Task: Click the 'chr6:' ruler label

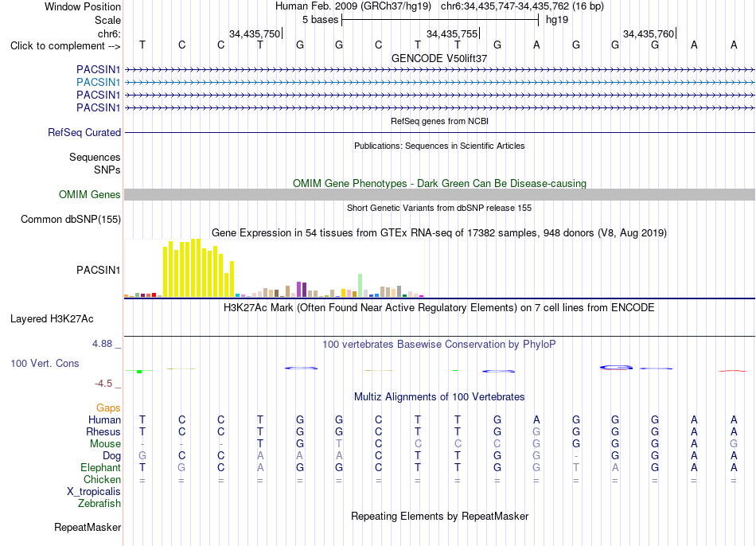Action: point(109,33)
